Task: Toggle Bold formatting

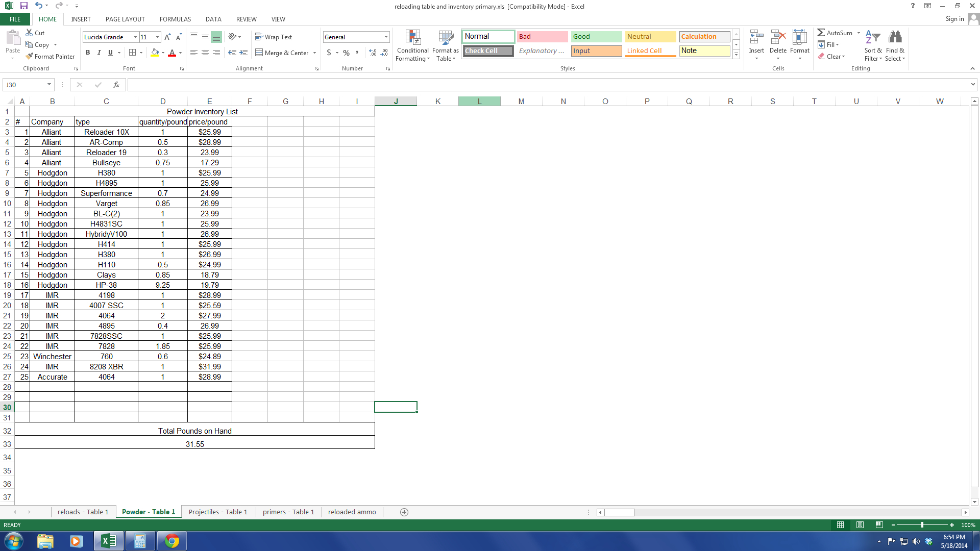Action: [x=88, y=53]
